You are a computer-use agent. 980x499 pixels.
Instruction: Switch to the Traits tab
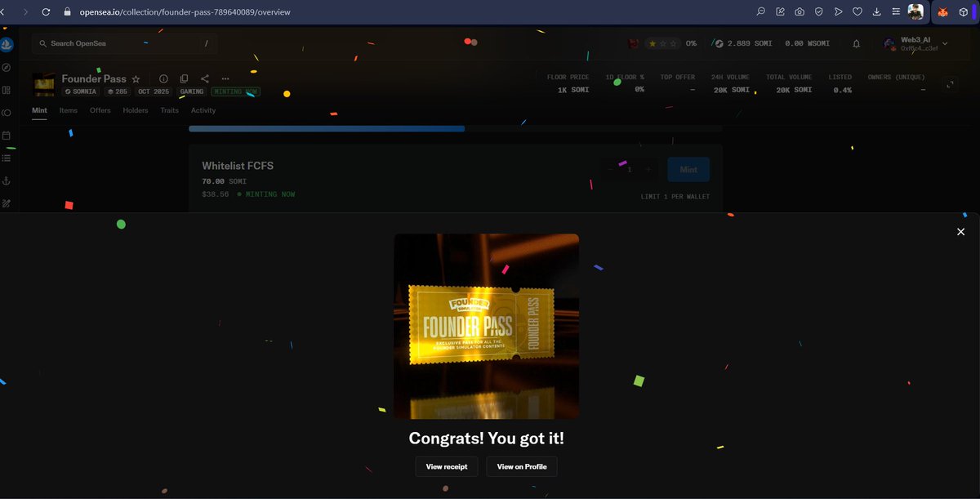[170, 110]
